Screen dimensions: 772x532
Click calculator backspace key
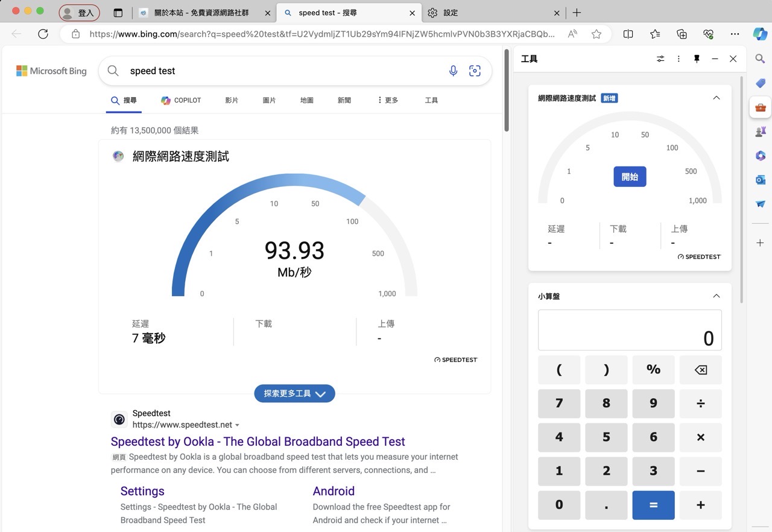pos(701,370)
